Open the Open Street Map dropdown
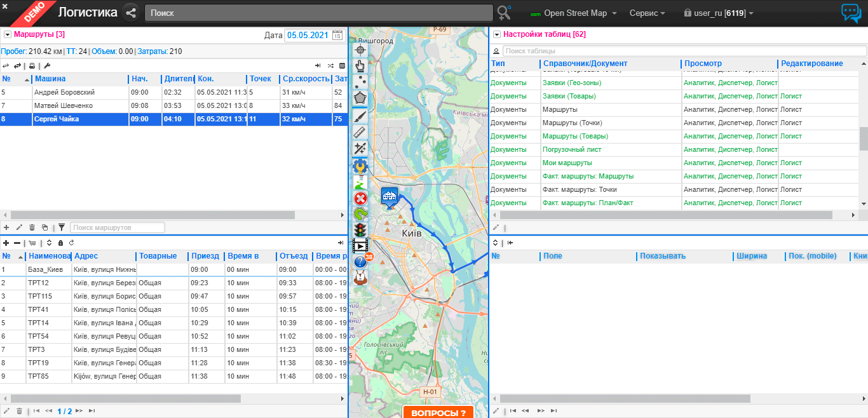Viewport: 868px width, 418px height. (575, 13)
